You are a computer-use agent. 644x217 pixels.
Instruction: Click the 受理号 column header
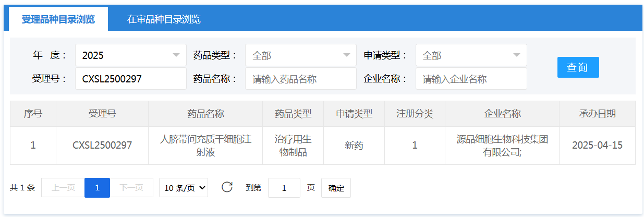point(102,114)
